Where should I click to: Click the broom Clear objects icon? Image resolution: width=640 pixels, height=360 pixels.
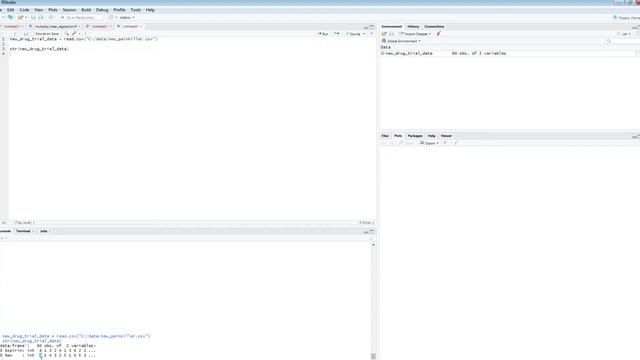click(439, 34)
